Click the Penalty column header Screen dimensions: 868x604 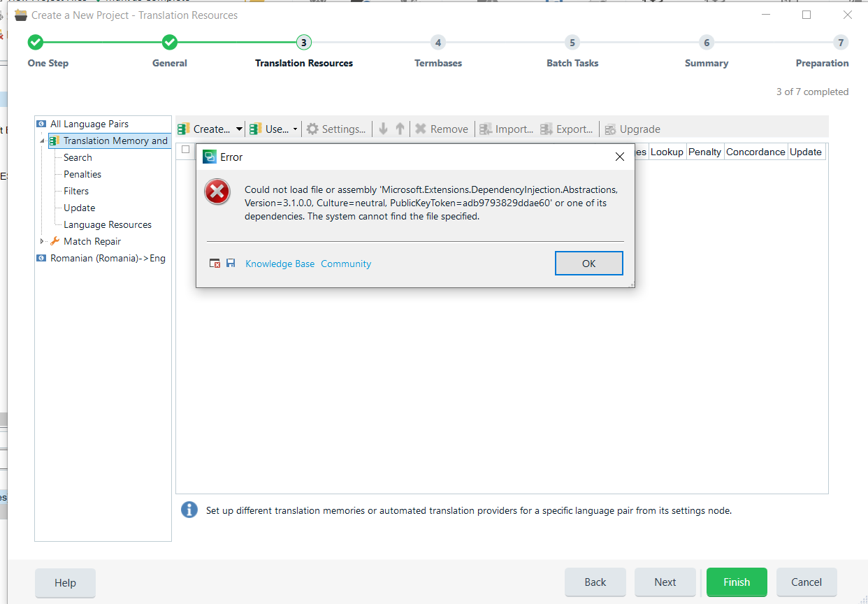[x=704, y=152]
